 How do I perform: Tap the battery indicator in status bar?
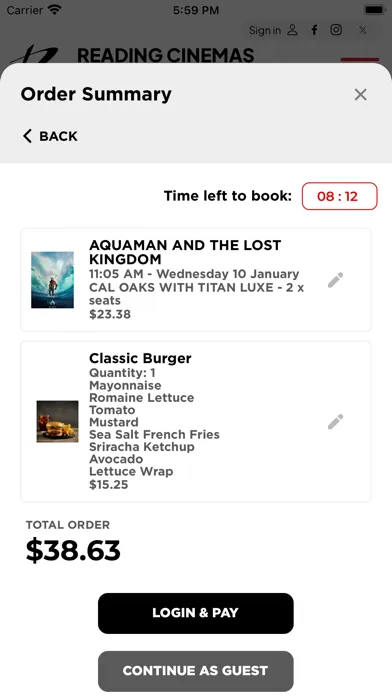click(x=374, y=10)
